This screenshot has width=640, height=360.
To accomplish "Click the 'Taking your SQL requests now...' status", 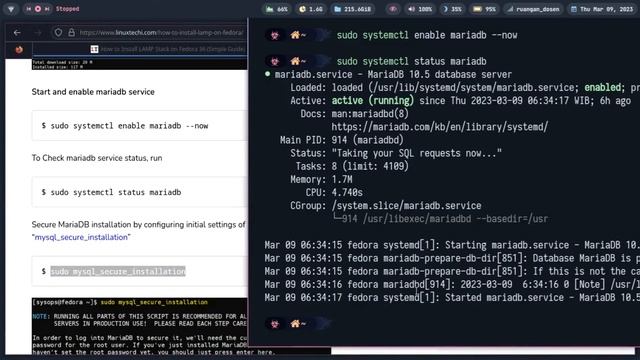I will point(416,153).
